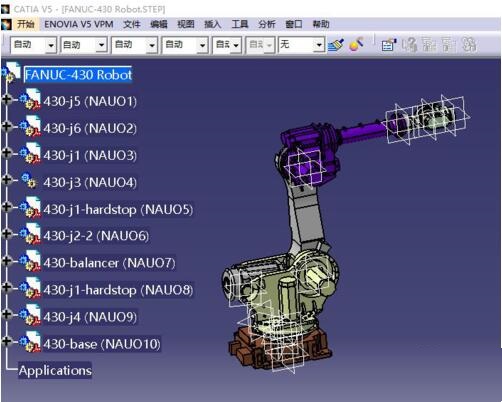Screen dimensions: 502x402
Task: Click the apply material sphere icon
Action: pyautogui.click(x=357, y=44)
